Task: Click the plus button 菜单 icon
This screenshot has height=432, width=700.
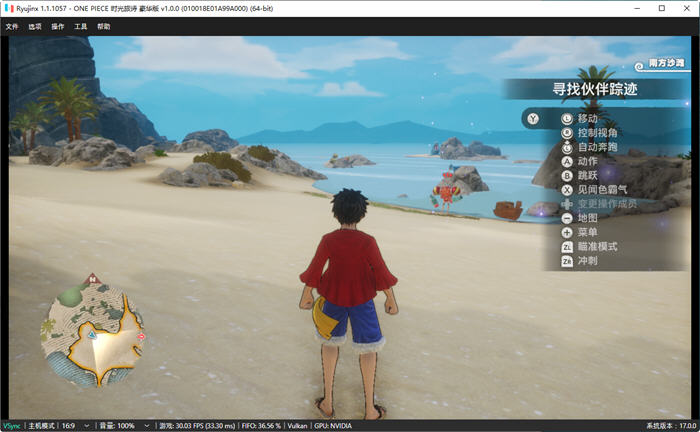Action: pos(567,233)
